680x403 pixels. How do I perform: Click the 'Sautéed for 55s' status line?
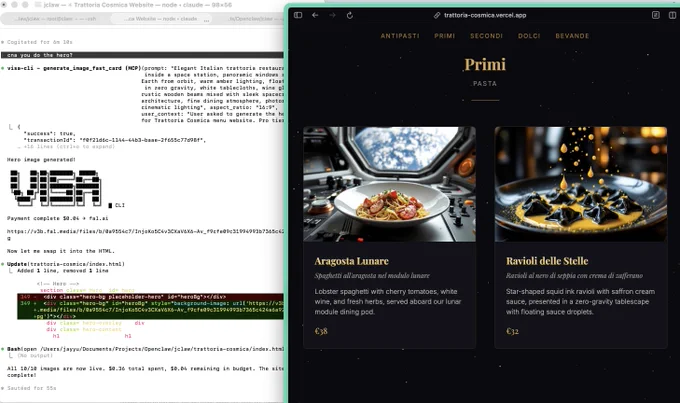coord(32,388)
